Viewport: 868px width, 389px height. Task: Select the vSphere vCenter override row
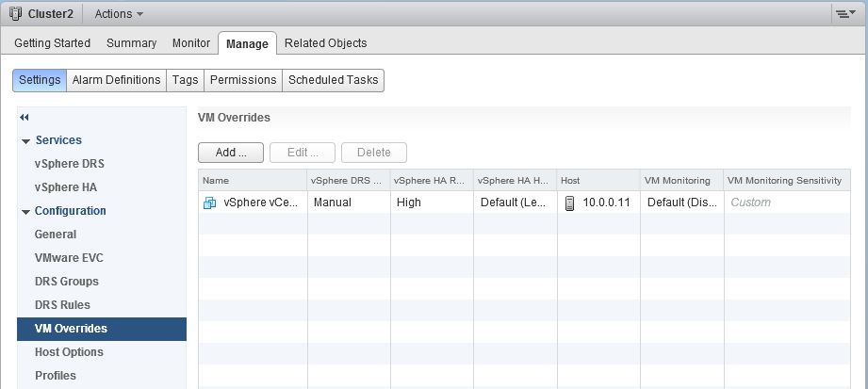(x=524, y=203)
